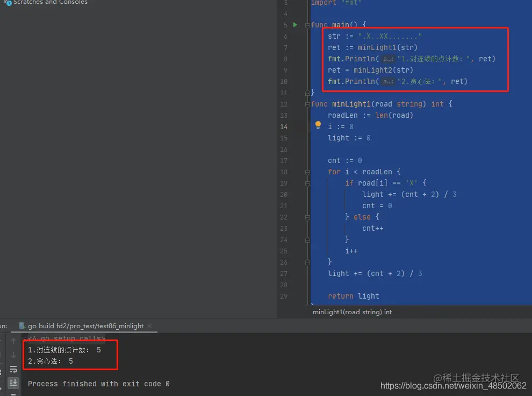
Task: Click the "if road[i] == 'X'" condition
Action: point(382,183)
